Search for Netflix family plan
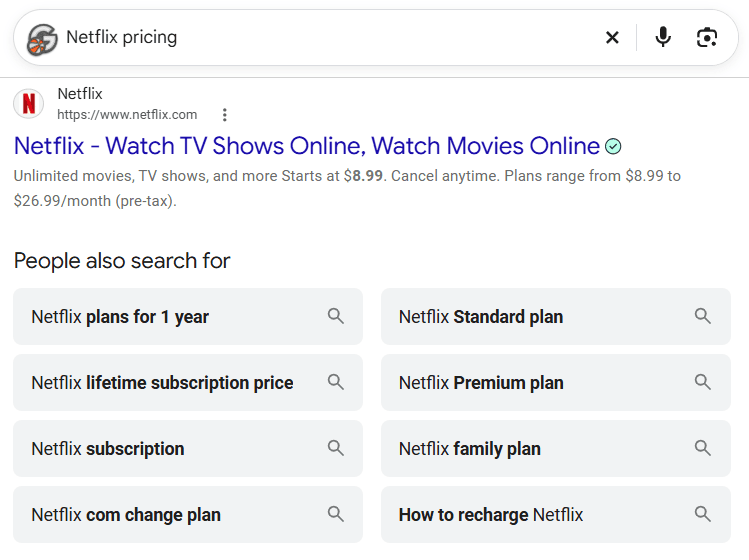Screen dimensions: 749x560 tap(556, 448)
